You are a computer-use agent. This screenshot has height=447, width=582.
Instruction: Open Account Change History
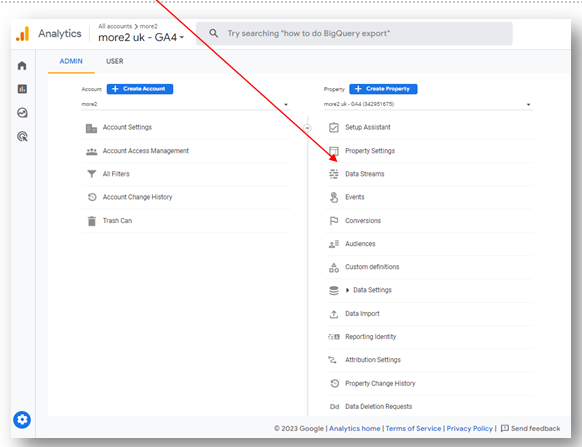coord(137,197)
